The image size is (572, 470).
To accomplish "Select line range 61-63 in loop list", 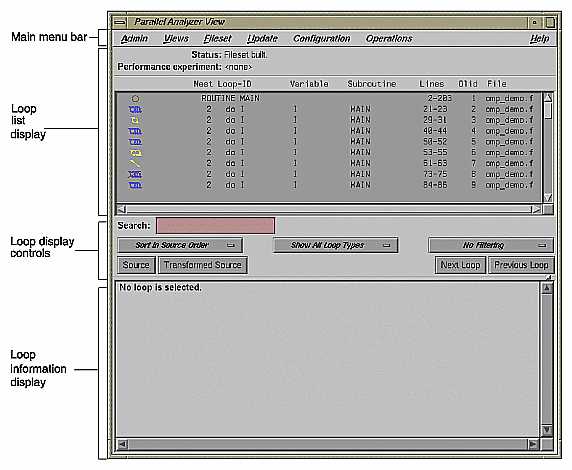I will tap(435, 163).
